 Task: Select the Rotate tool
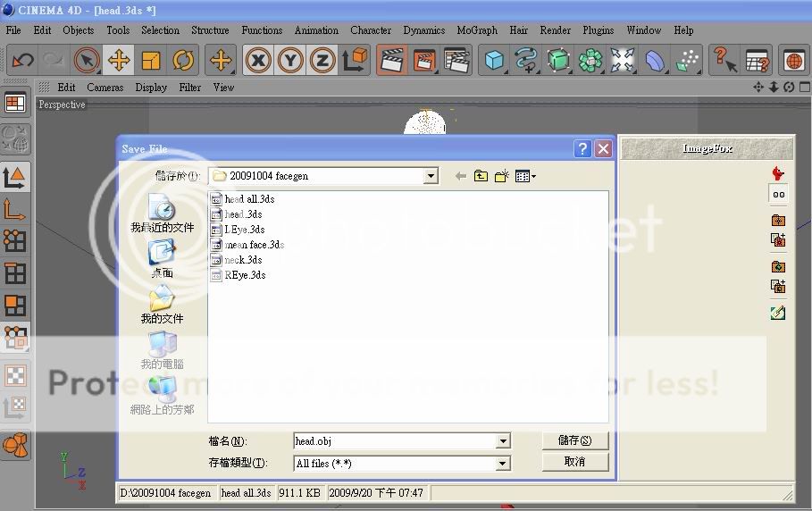(x=184, y=61)
